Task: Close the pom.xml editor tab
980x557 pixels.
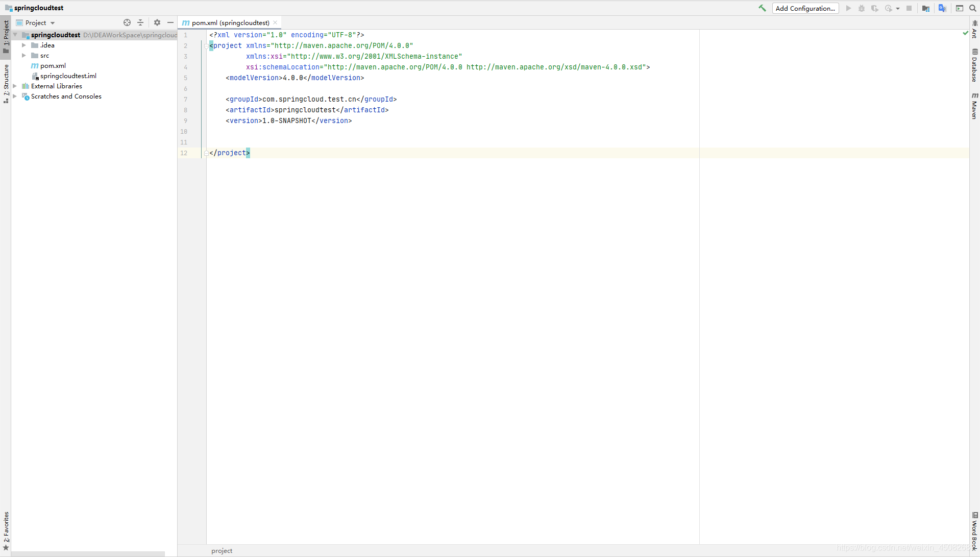Action: click(275, 22)
